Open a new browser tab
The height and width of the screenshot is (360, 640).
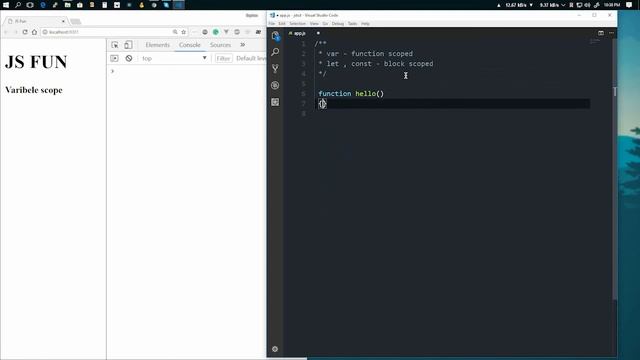[76, 21]
